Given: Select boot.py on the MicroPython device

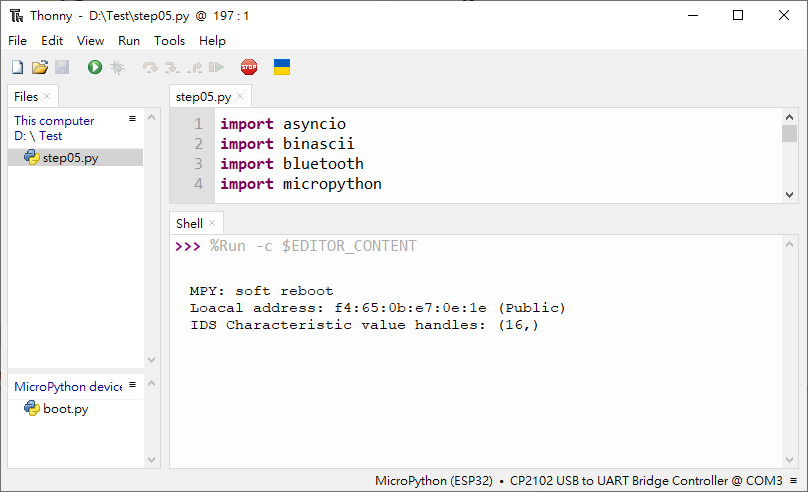Looking at the screenshot, I should click(x=66, y=409).
